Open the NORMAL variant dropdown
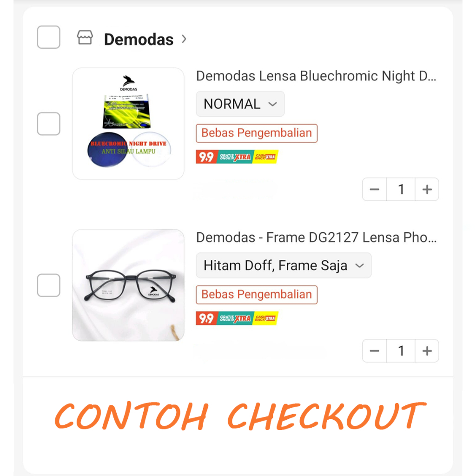 [240, 104]
